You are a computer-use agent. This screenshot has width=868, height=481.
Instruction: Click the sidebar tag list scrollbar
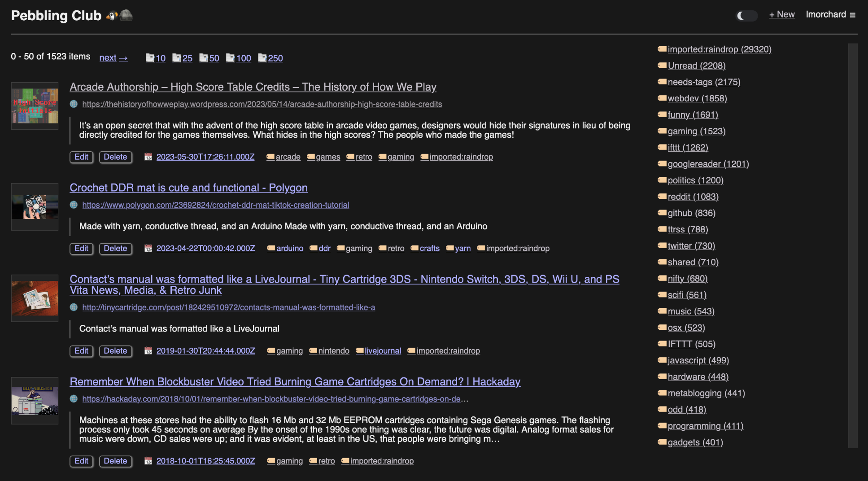852,245
